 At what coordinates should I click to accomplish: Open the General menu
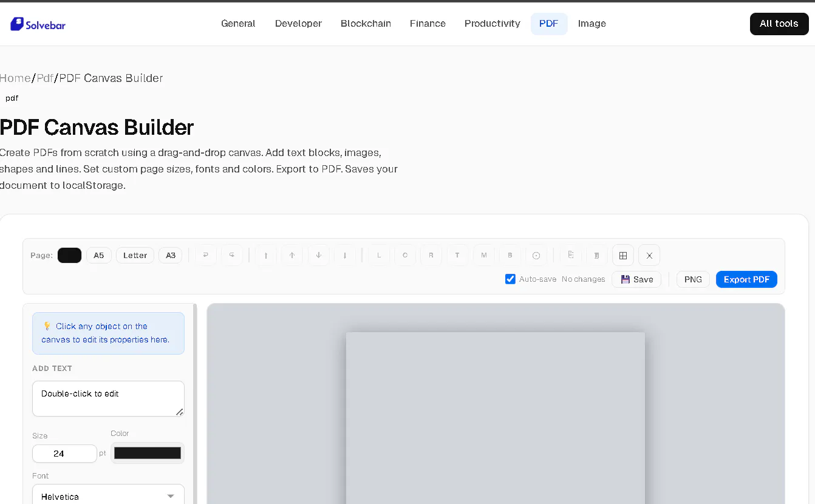238,24
